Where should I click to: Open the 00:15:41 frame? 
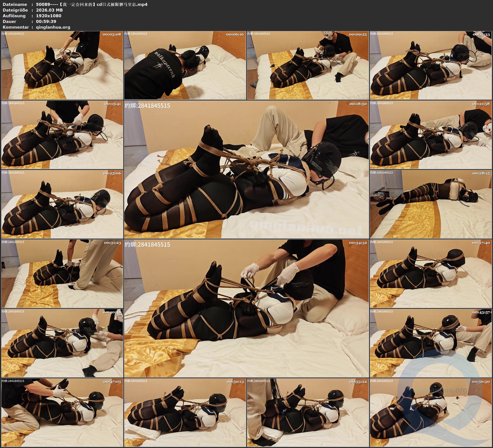point(62,135)
